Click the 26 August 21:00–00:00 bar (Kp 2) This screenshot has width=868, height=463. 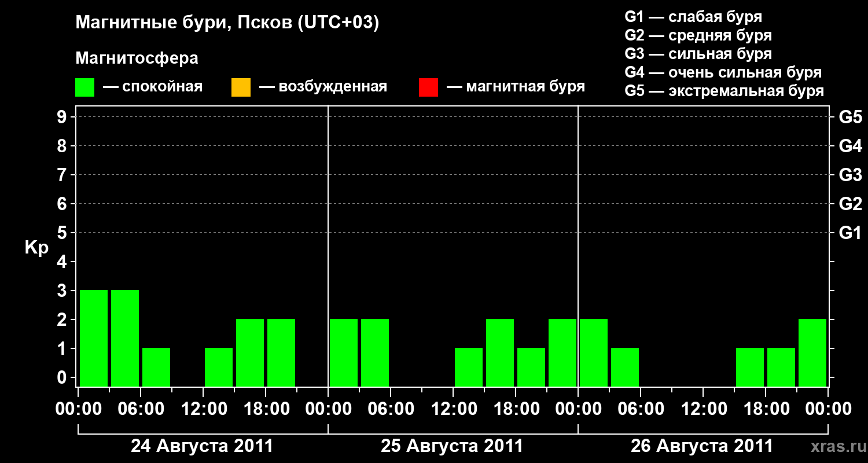(x=812, y=352)
